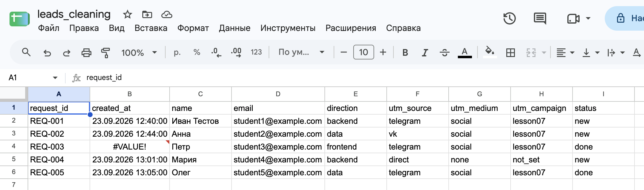
Task: Select cell student3@example.com
Action: coord(278,146)
